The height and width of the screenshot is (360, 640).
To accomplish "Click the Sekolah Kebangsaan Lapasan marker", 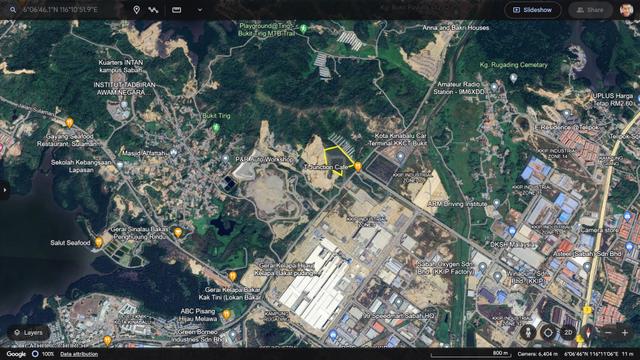I will click(119, 164).
